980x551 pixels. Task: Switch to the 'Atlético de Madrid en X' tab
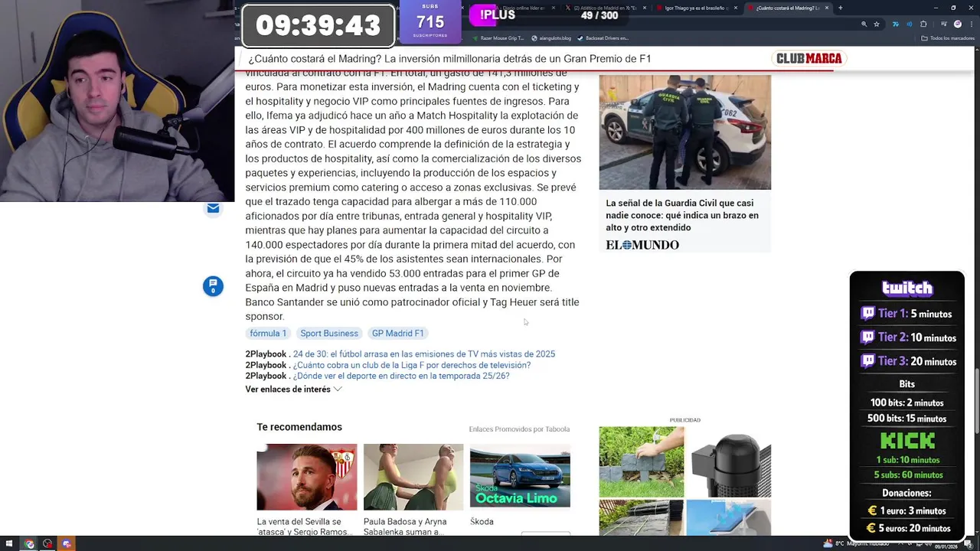tap(605, 8)
